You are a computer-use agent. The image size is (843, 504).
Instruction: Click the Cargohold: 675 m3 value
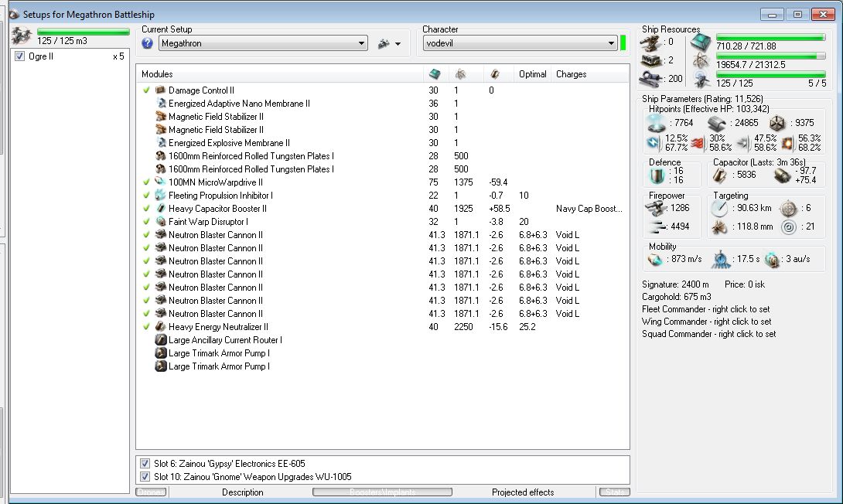(677, 297)
